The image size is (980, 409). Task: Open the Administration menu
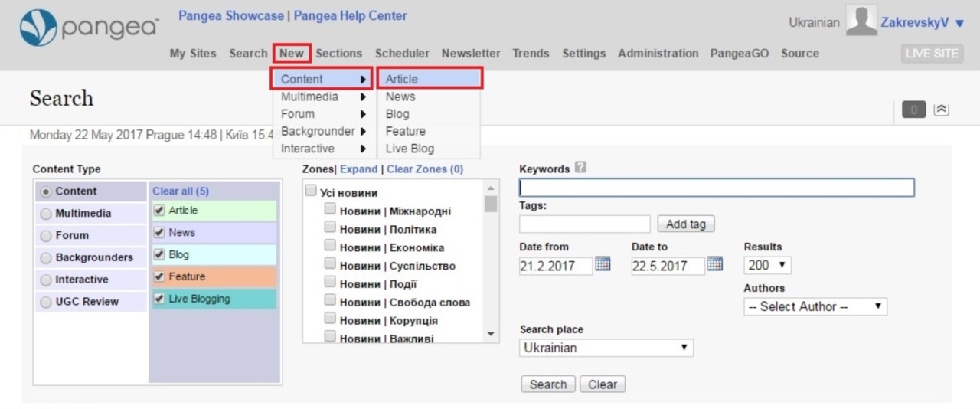pos(658,54)
